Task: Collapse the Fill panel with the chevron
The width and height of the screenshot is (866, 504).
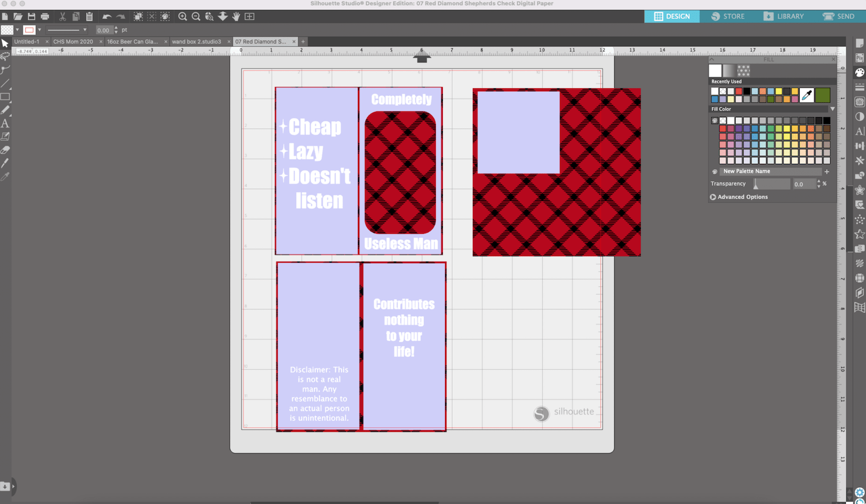Action: pos(712,59)
